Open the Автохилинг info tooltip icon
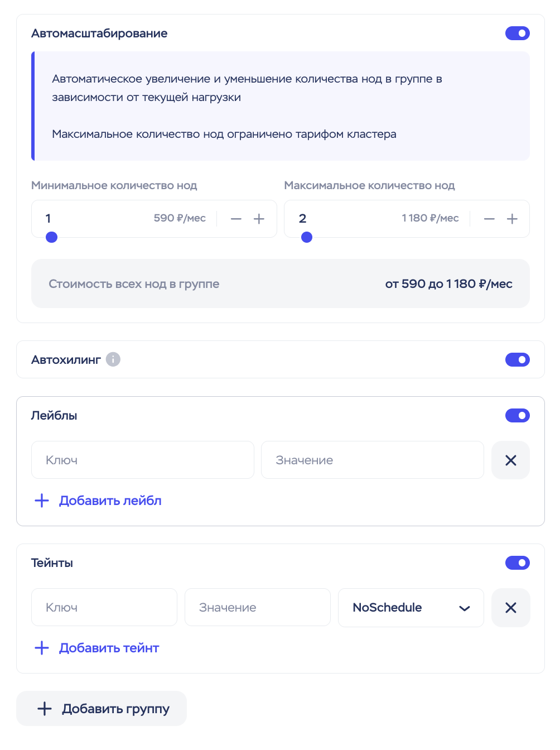560x750 pixels. pos(113,359)
